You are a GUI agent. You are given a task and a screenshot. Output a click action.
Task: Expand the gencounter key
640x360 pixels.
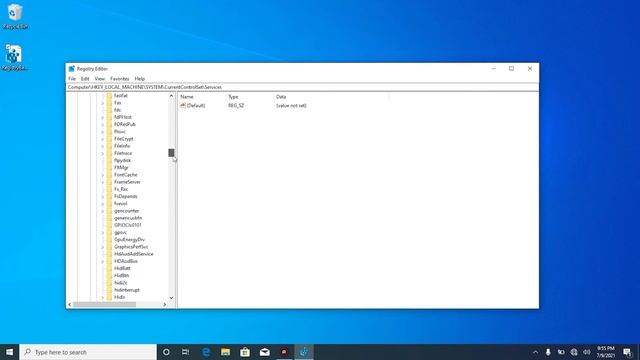click(x=102, y=211)
